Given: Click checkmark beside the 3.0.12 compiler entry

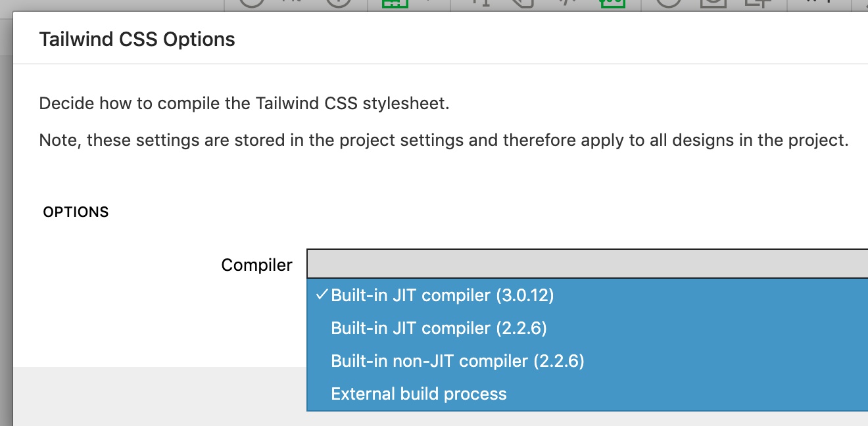Looking at the screenshot, I should click(x=321, y=295).
